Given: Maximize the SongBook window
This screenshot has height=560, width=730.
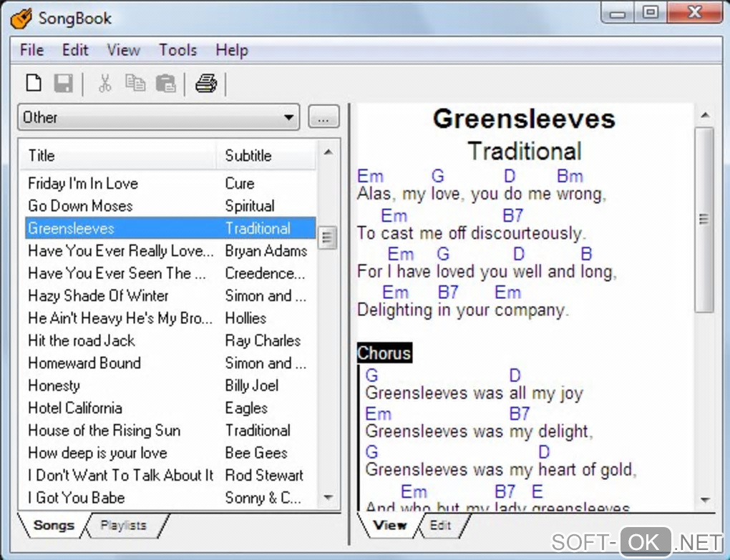Looking at the screenshot, I should pos(651,13).
